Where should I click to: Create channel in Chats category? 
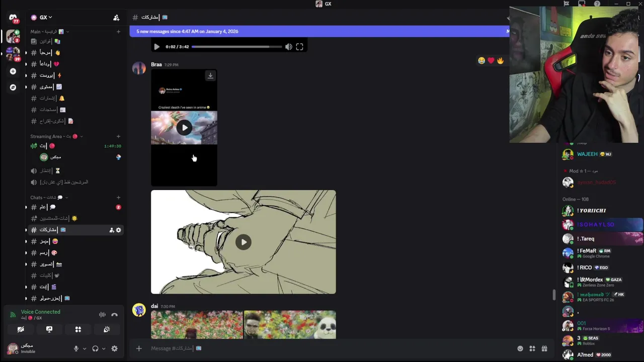click(x=118, y=198)
